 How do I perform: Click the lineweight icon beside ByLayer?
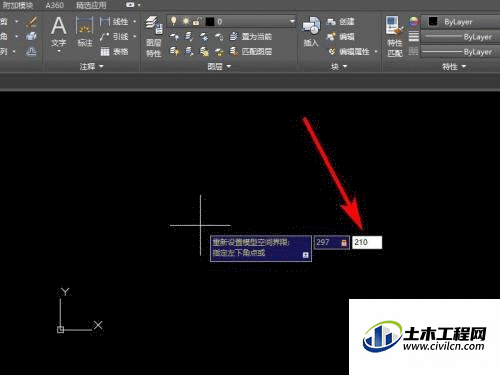[414, 36]
